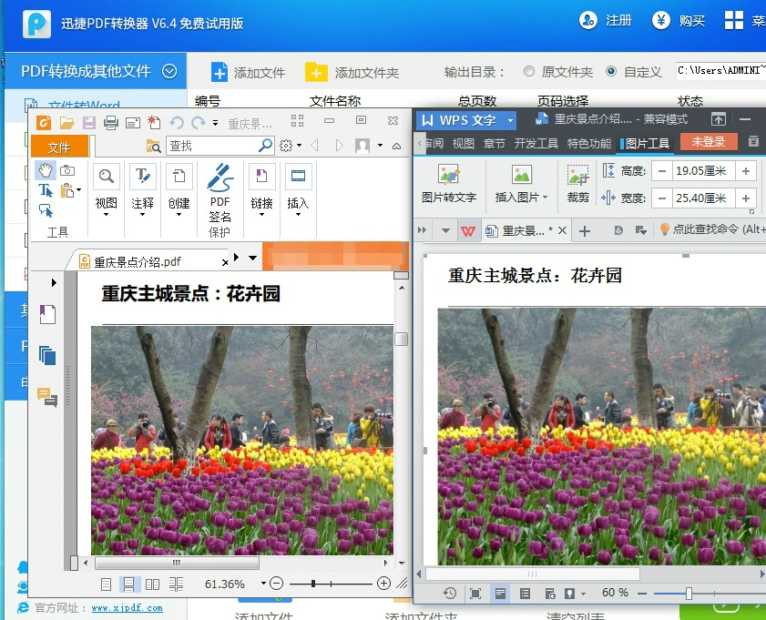Click the PDF reader zoom in plus button

coord(384,583)
